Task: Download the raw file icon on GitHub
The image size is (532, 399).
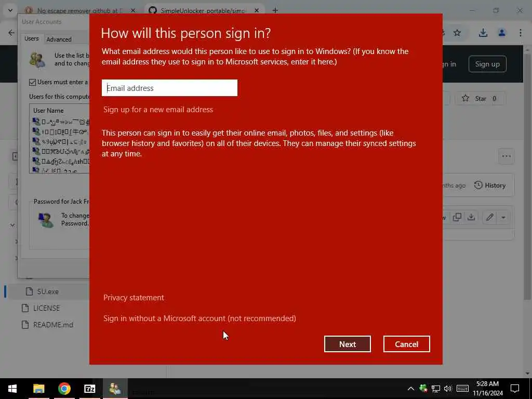Action: click(471, 217)
